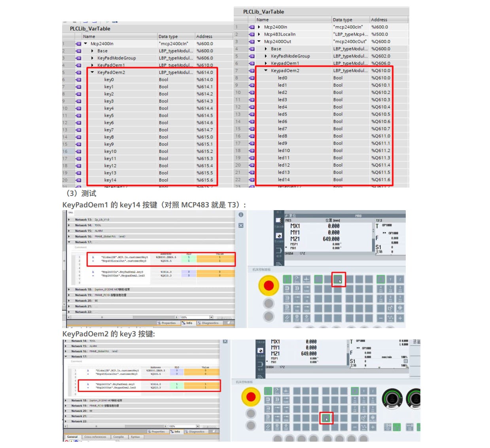Open the Cross-references tab
The image size is (490, 448).
click(x=95, y=437)
